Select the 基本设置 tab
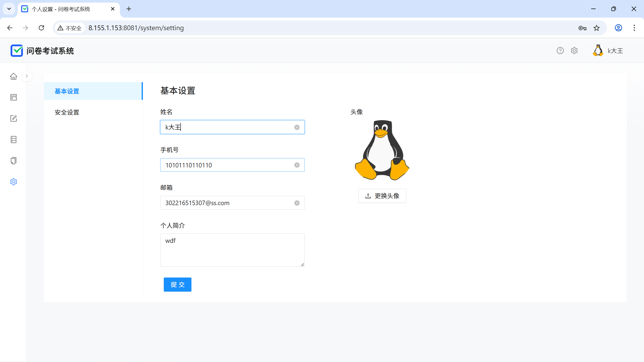The width and height of the screenshot is (644, 362). tap(67, 91)
